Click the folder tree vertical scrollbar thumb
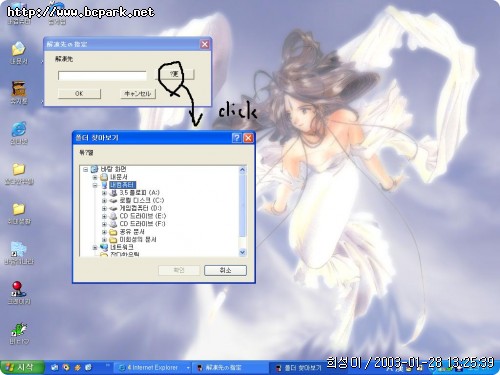 point(242,205)
